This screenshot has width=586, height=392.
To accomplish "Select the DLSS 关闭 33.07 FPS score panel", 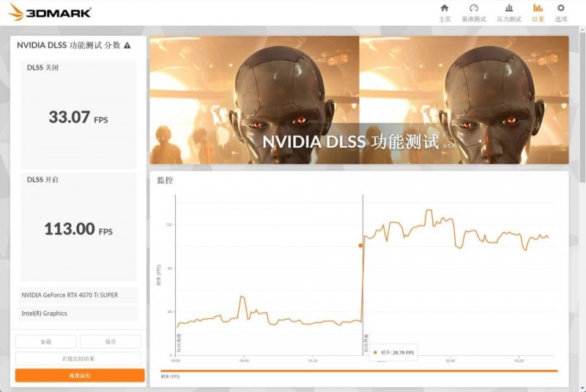I will (78, 115).
